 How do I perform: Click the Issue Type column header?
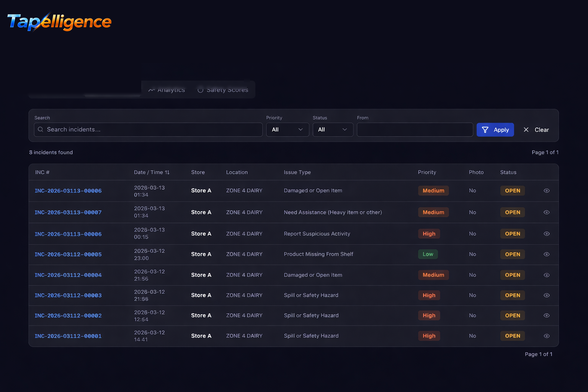tap(297, 173)
